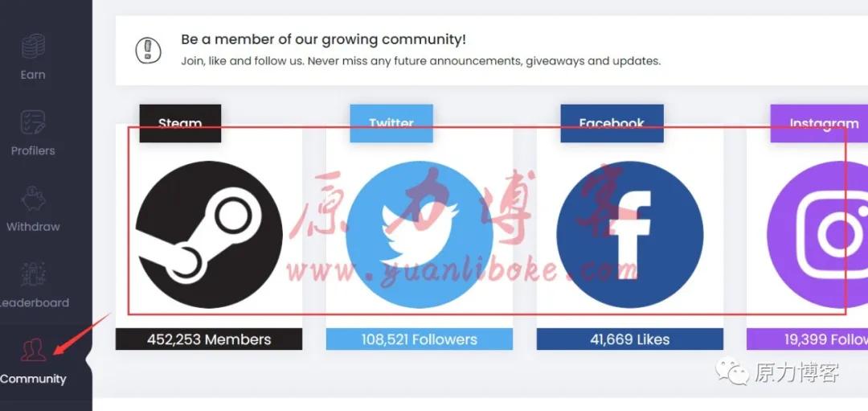Select the Facebook header tag

[x=612, y=123]
